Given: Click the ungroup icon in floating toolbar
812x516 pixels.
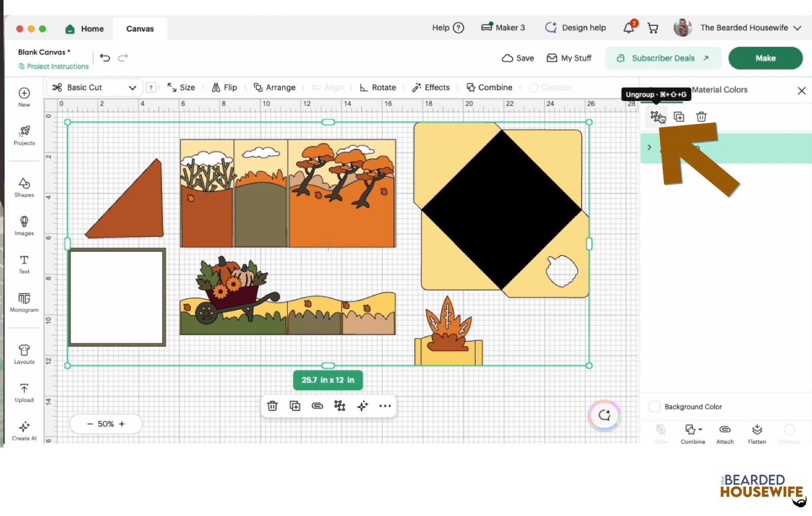Looking at the screenshot, I should coord(340,406).
